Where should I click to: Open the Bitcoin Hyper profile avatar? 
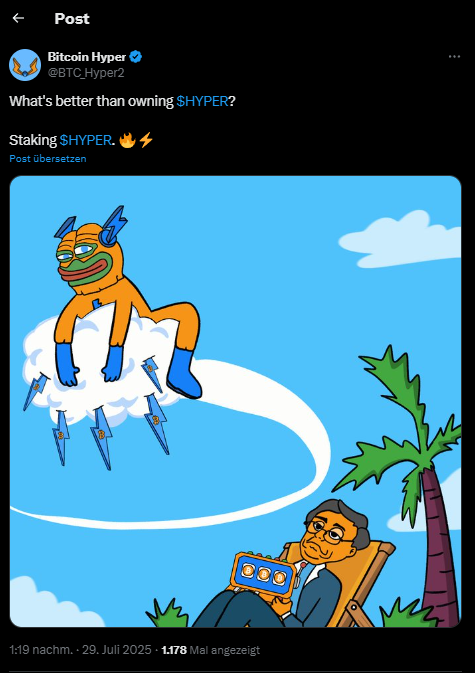[25, 65]
